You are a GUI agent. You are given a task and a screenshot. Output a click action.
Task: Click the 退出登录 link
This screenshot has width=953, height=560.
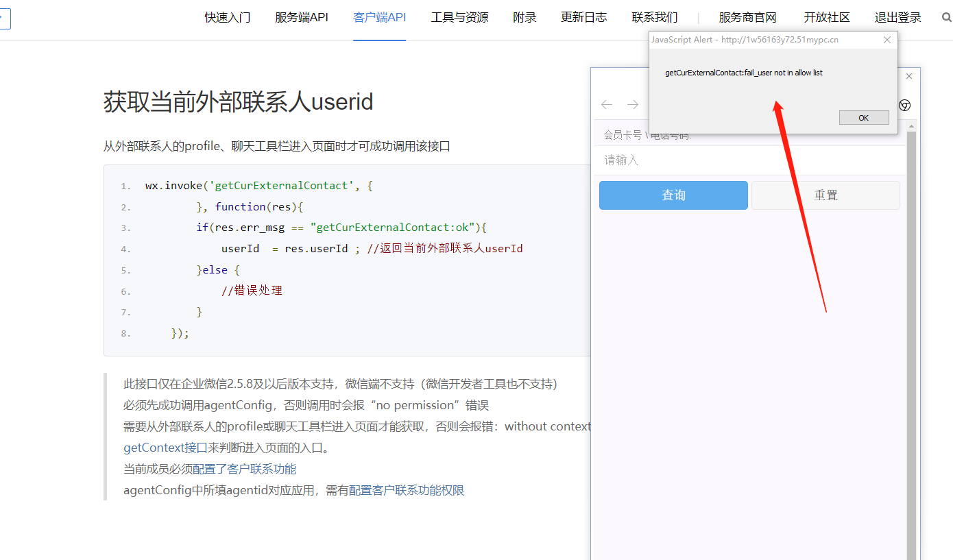[x=898, y=18]
